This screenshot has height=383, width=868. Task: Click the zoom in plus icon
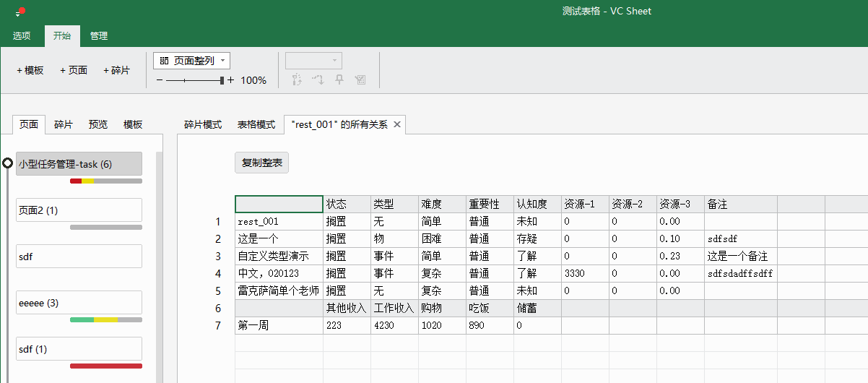(x=231, y=80)
